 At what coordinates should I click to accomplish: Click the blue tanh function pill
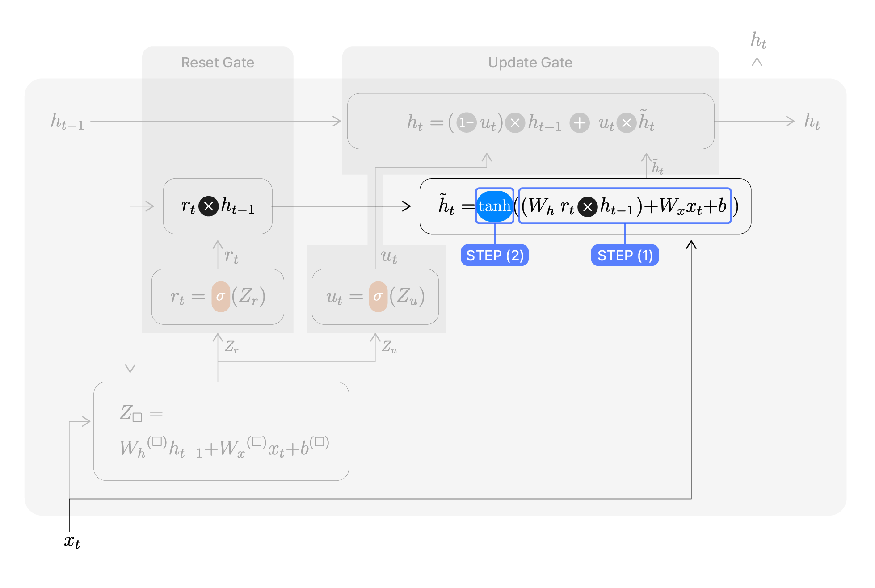pos(494,206)
